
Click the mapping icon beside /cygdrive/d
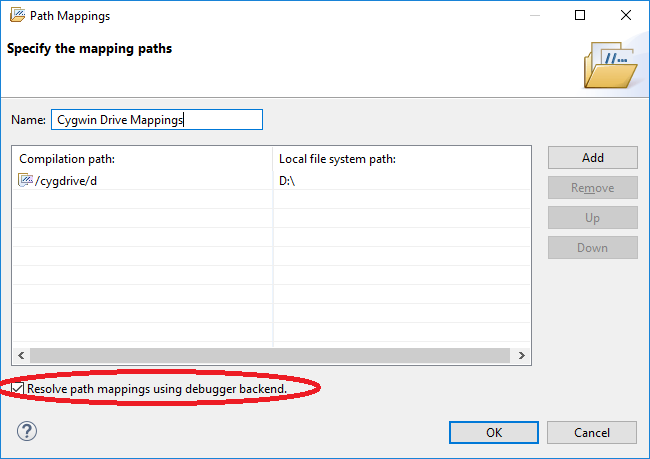[x=25, y=180]
